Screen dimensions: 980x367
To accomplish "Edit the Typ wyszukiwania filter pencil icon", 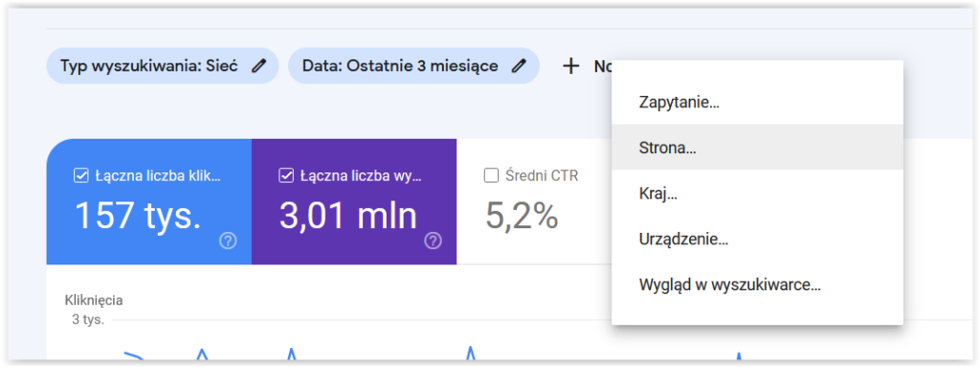I will 258,66.
